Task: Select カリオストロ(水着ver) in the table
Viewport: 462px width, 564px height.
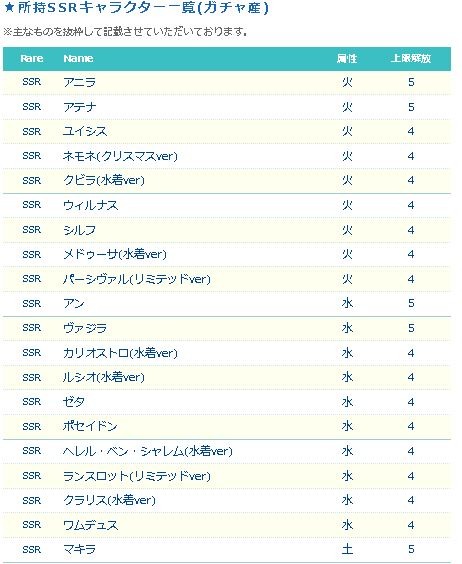Action: pos(120,353)
